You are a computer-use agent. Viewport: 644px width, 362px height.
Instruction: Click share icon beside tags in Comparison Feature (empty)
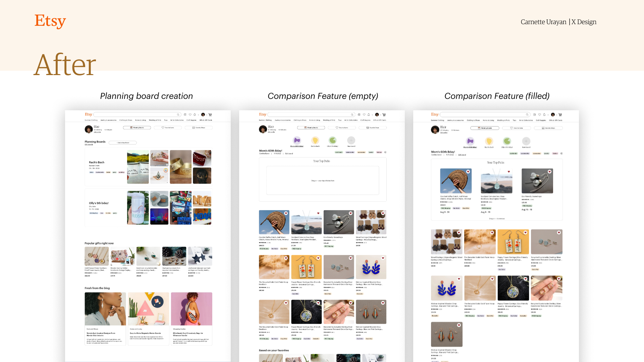(385, 152)
